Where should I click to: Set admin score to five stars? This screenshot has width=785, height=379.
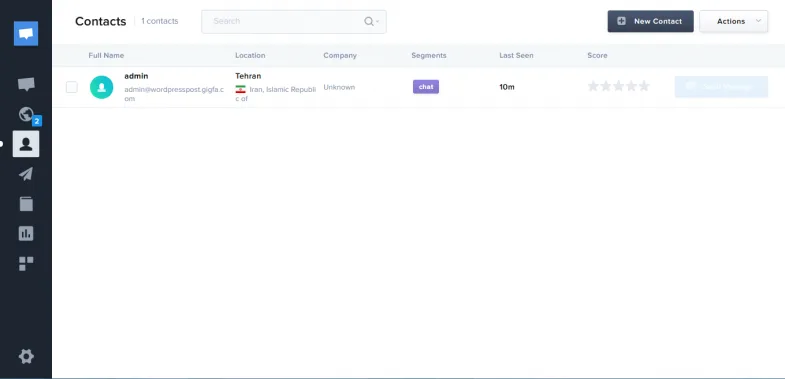point(644,87)
